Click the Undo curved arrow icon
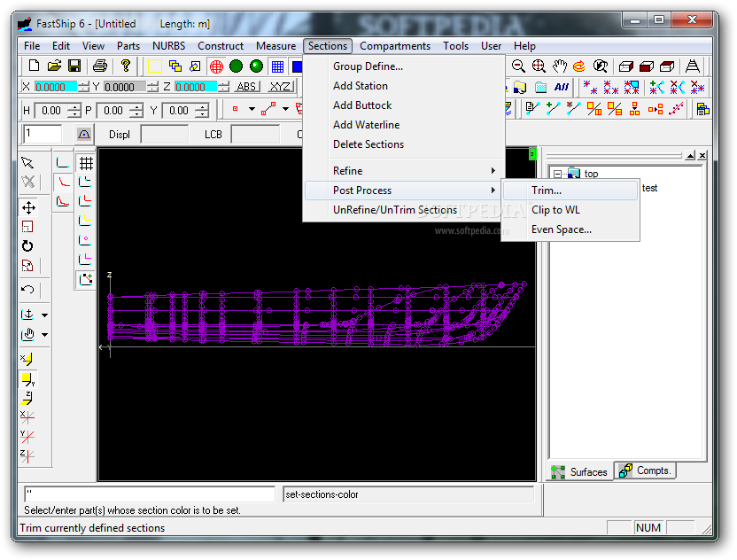This screenshot has height=560, width=737. [x=27, y=289]
